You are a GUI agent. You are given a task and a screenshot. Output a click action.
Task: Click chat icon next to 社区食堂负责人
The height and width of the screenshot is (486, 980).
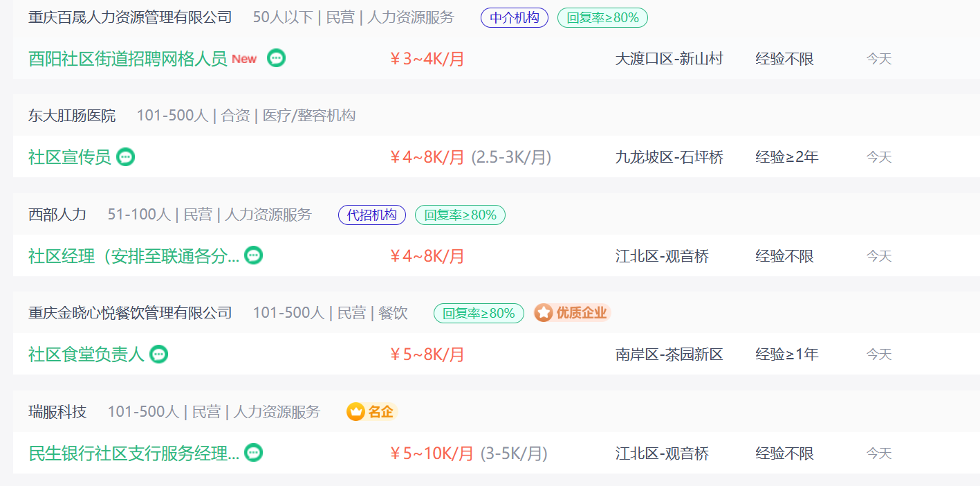click(x=159, y=354)
